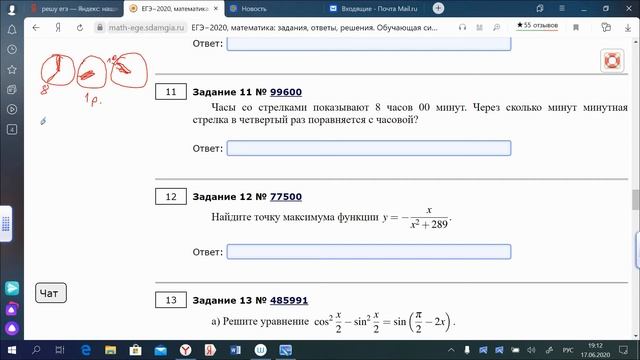Open the new tab with plus button
Image resolution: width=640 pixels, height=360 pixels.
(438, 8)
